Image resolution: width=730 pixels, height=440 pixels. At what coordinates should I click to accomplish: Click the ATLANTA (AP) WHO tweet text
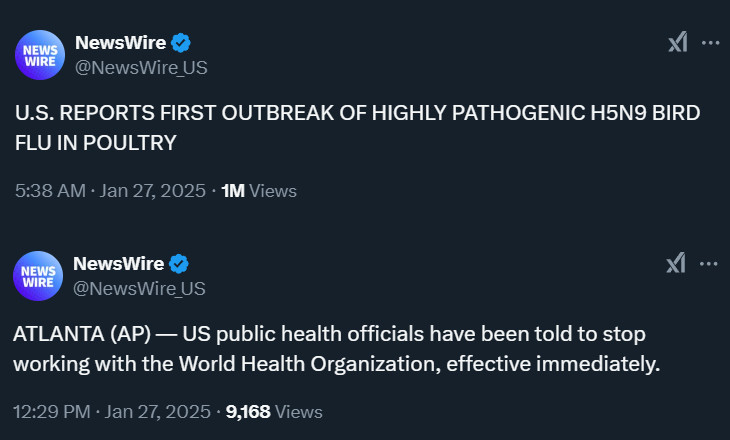[x=337, y=349]
